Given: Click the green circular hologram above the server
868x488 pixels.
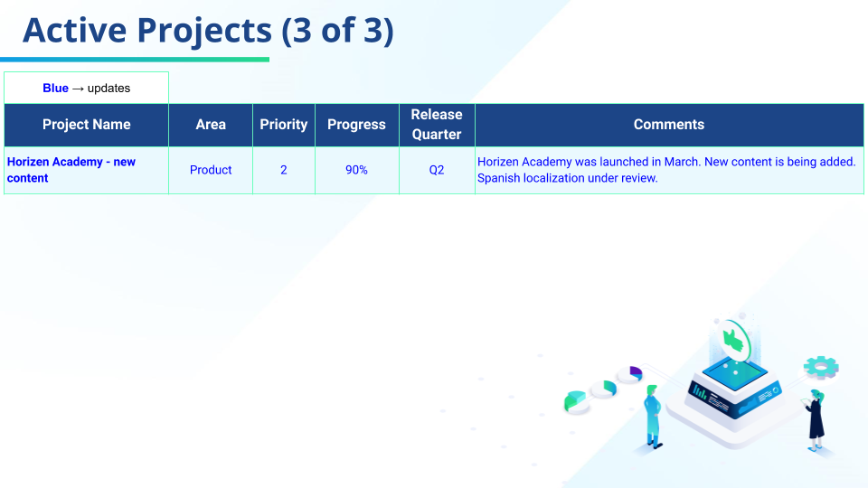Looking at the screenshot, I should click(732, 340).
